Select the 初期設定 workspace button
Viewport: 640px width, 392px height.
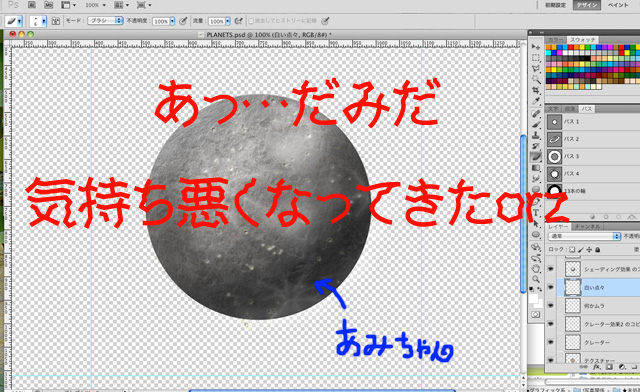click(556, 5)
